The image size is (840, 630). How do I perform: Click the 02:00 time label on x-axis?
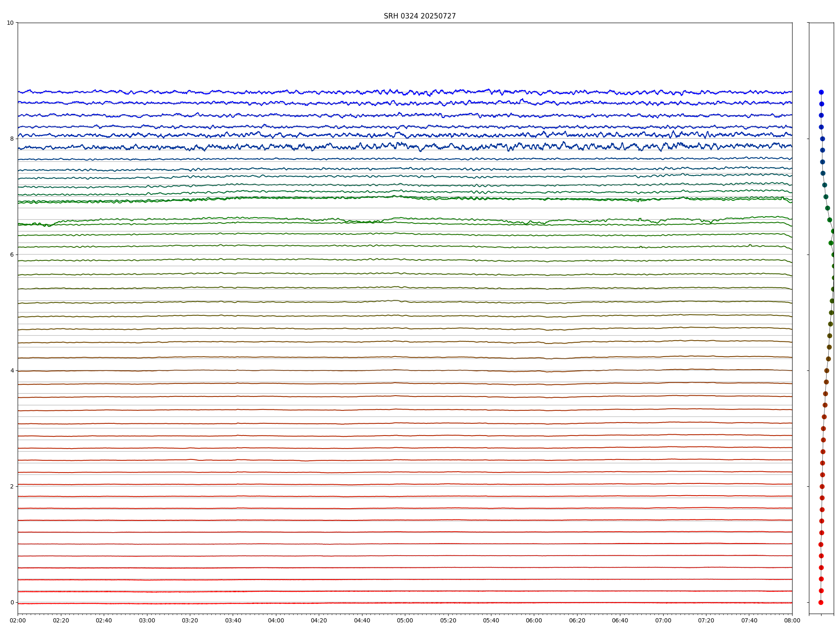(x=18, y=620)
